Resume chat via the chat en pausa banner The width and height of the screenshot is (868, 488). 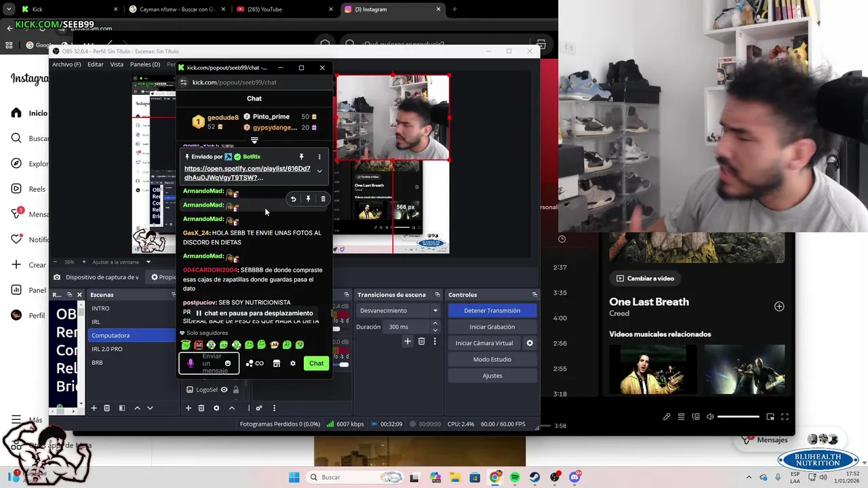(x=254, y=313)
